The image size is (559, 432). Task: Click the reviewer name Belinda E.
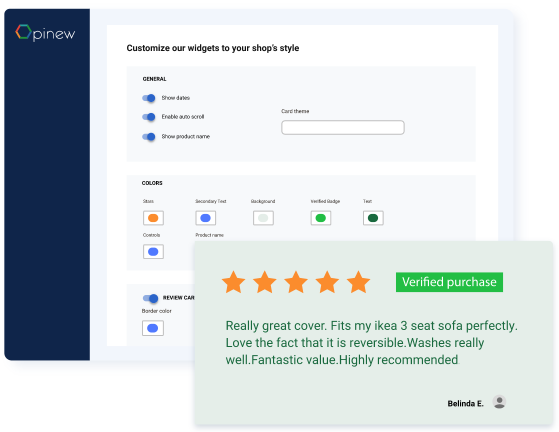(x=465, y=403)
